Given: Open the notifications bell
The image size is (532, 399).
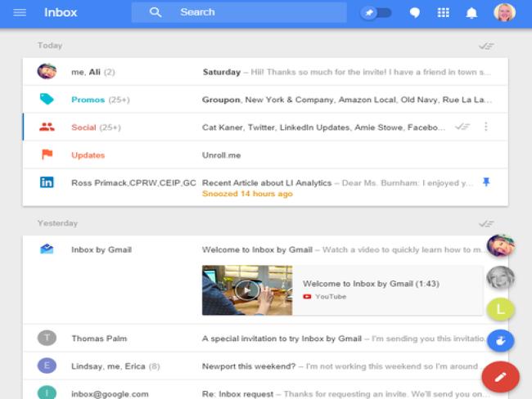Looking at the screenshot, I should pos(471,13).
